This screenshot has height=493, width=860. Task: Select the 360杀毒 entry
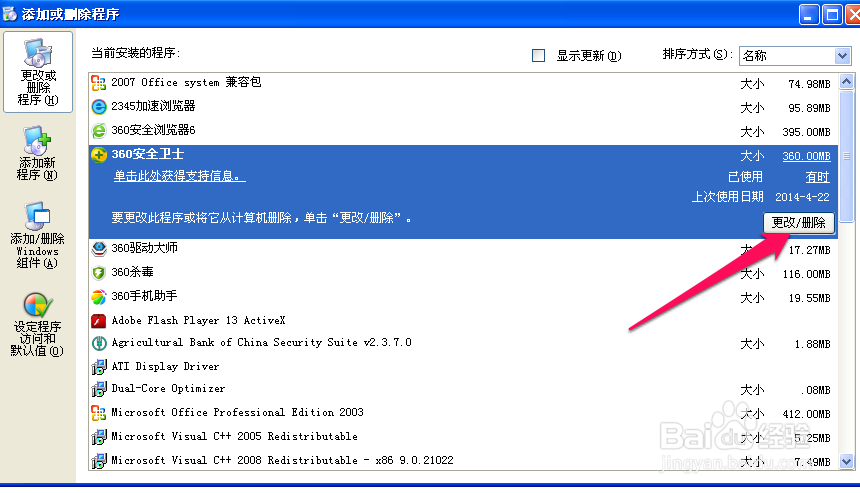(463, 273)
